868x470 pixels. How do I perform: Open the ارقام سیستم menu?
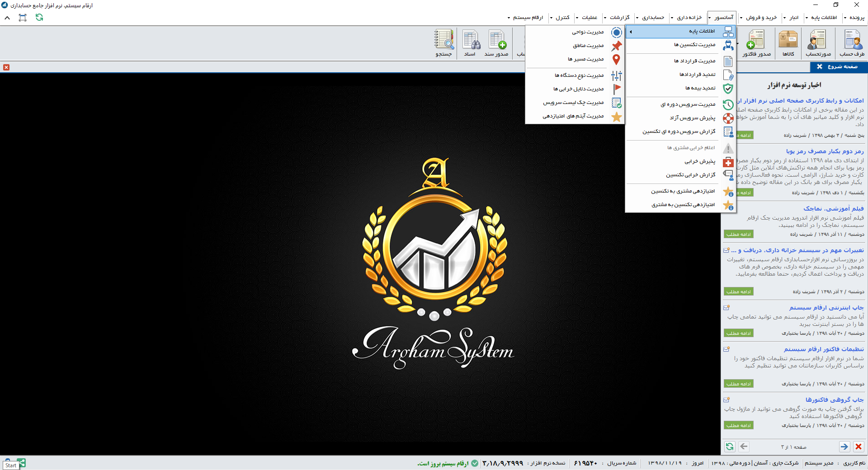525,18
